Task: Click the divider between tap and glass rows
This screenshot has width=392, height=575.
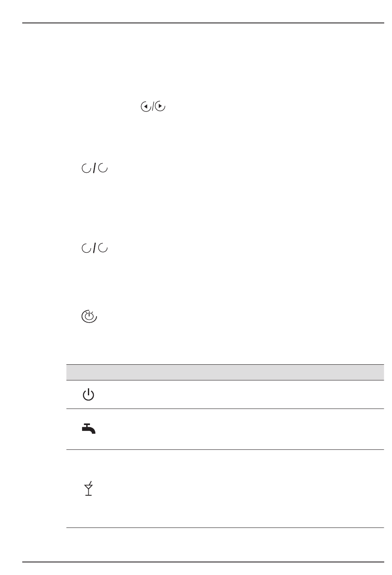Action: pos(225,449)
